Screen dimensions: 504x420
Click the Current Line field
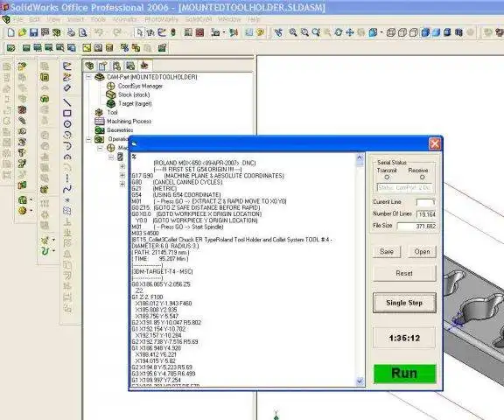point(426,202)
